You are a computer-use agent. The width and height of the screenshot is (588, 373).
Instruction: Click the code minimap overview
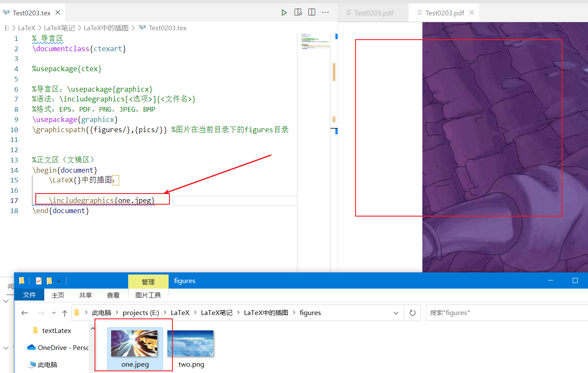pos(315,41)
